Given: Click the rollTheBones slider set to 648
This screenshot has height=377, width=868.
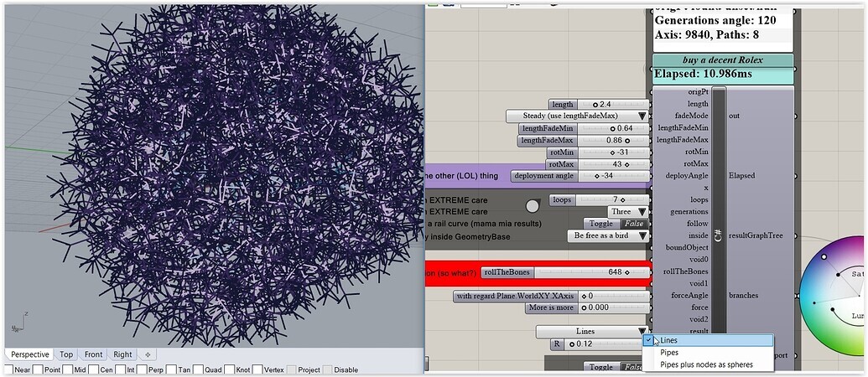Looking at the screenshot, I should click(591, 272).
